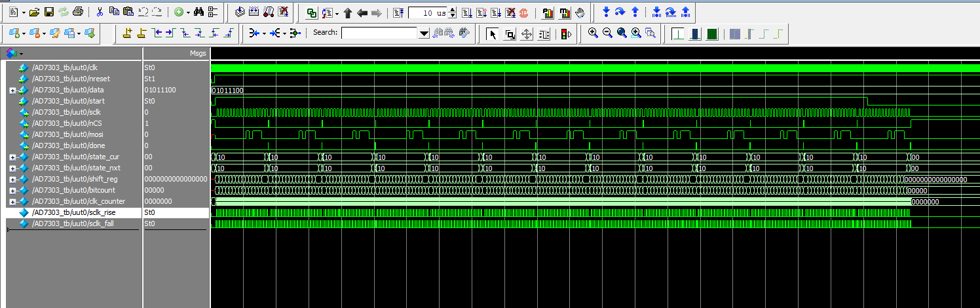Screen dimensions: 980x308
Task: Click the Step Out blue arrow
Action: [635, 12]
